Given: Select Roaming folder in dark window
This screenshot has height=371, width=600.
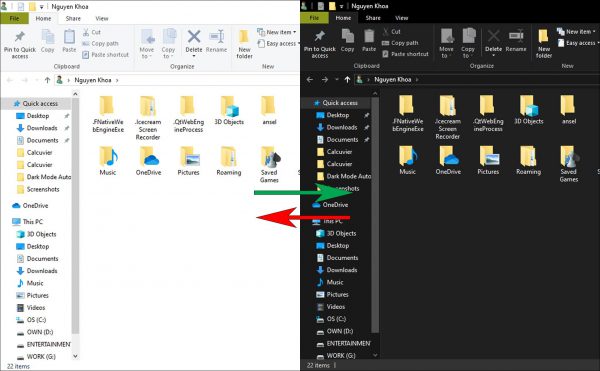Looking at the screenshot, I should coord(528,160).
